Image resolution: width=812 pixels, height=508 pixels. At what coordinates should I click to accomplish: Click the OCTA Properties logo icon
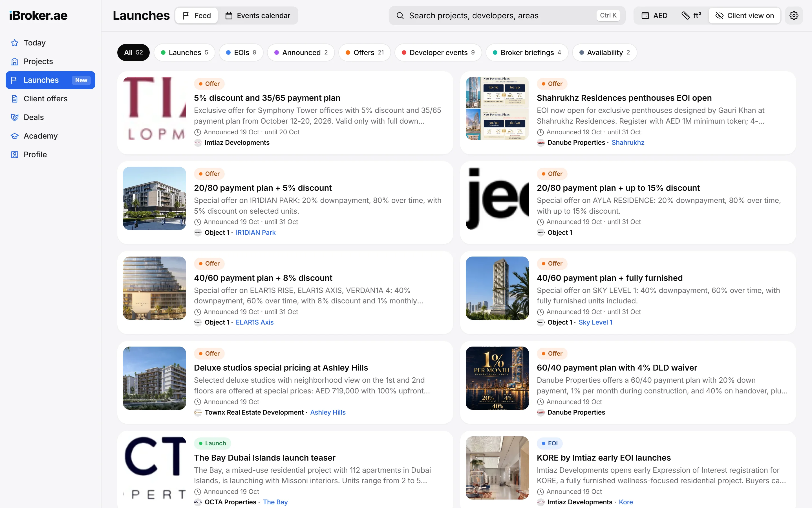pyautogui.click(x=198, y=502)
